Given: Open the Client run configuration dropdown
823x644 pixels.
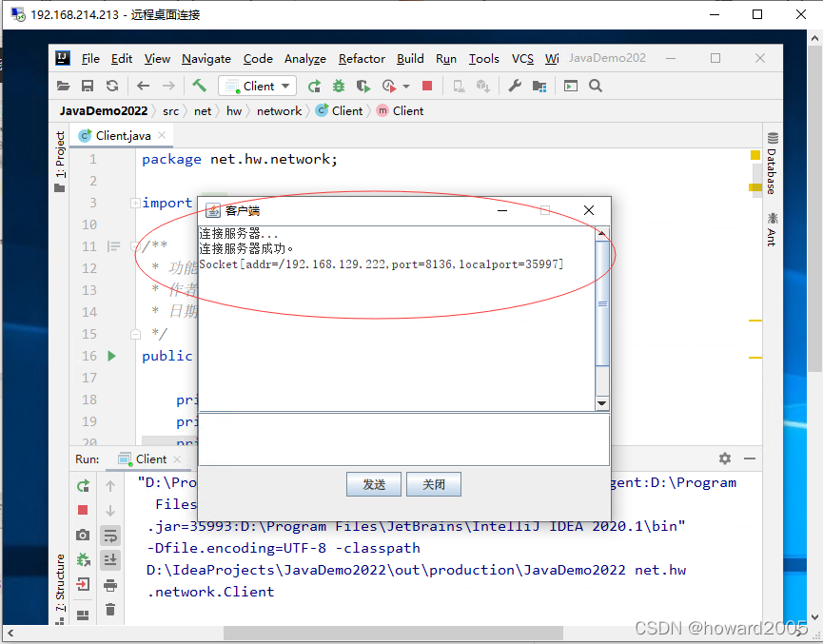Looking at the screenshot, I should click(257, 86).
